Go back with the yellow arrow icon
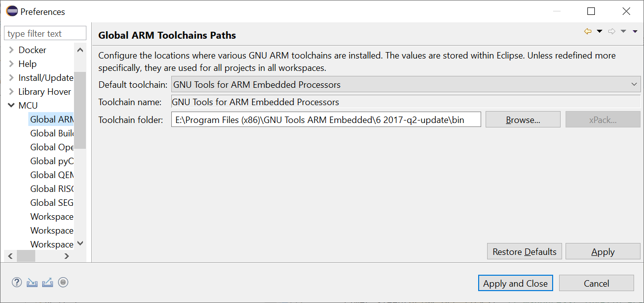The height and width of the screenshot is (303, 644). coord(588,32)
